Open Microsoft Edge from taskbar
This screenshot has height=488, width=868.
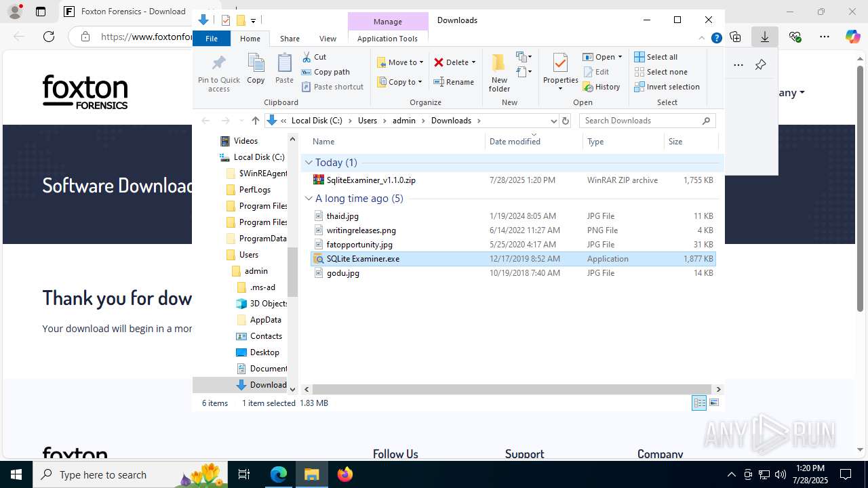pos(279,474)
